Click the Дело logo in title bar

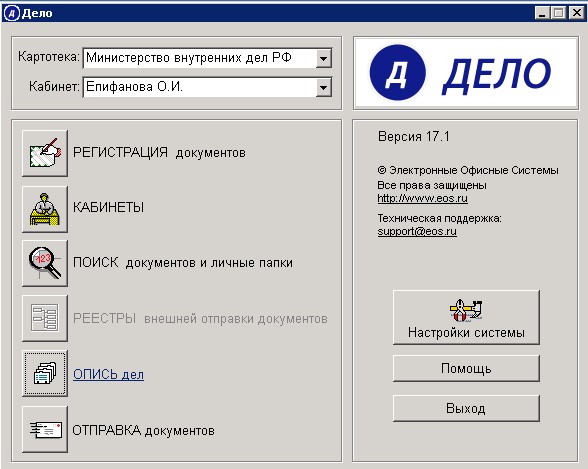tap(11, 13)
